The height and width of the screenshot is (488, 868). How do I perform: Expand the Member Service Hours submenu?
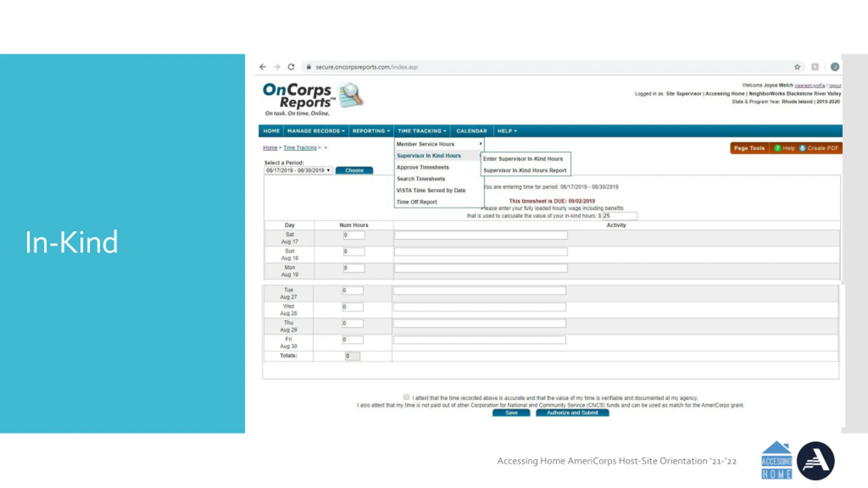coord(439,144)
